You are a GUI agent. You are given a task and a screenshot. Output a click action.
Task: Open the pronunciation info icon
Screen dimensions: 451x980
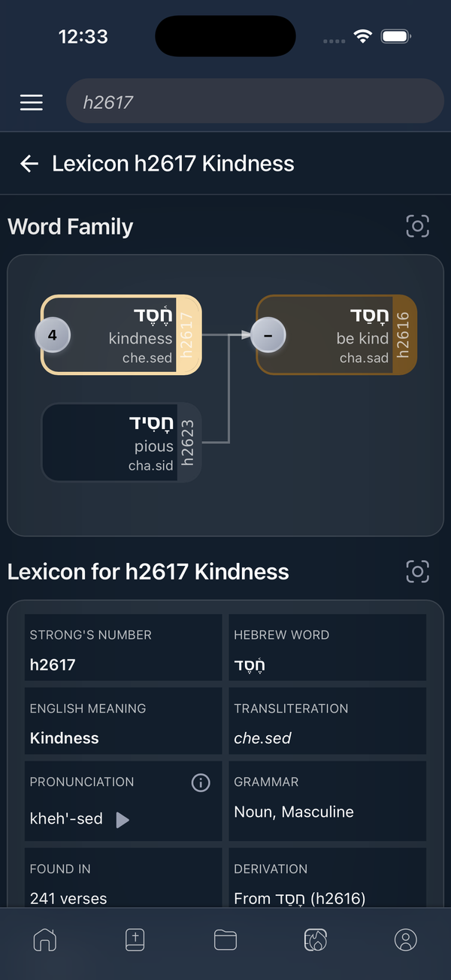pos(200,782)
